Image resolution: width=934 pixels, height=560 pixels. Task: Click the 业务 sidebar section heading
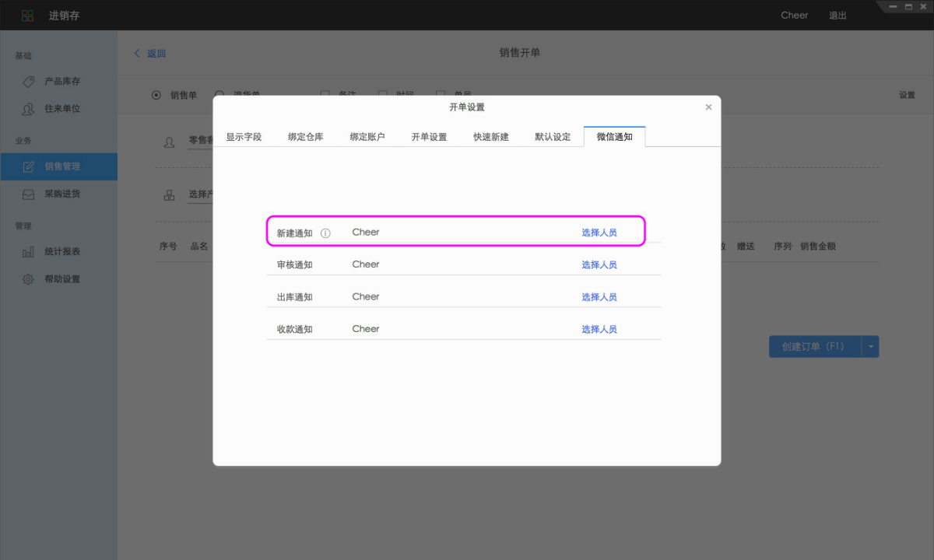[23, 141]
